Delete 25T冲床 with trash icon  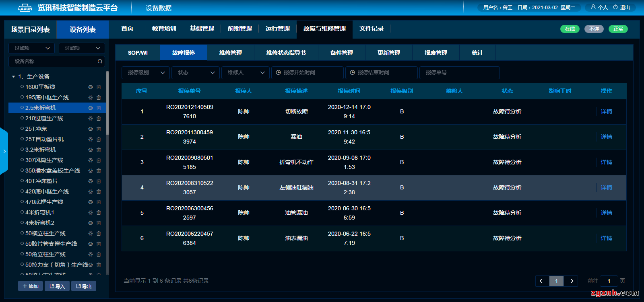[x=99, y=129]
